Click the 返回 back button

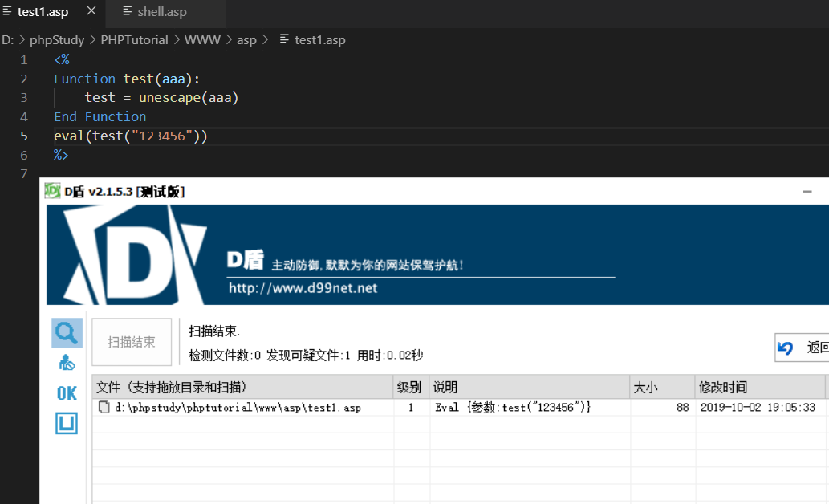point(802,348)
